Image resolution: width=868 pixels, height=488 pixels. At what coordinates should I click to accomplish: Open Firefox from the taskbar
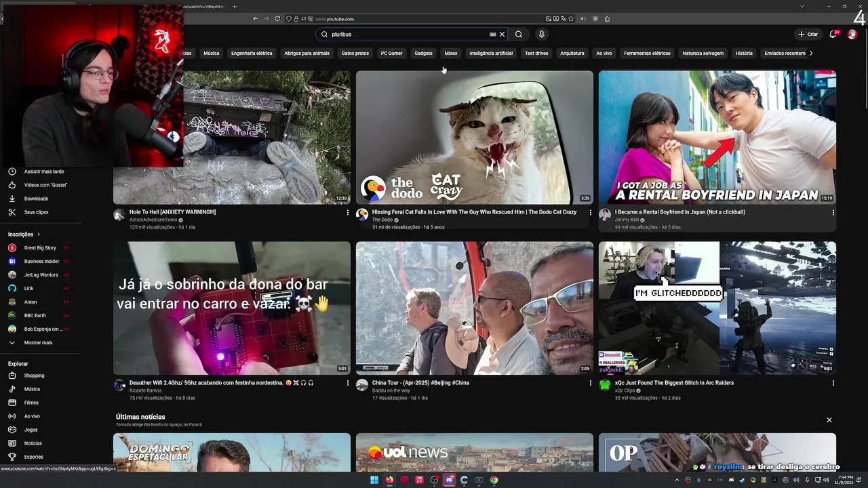pyautogui.click(x=389, y=480)
